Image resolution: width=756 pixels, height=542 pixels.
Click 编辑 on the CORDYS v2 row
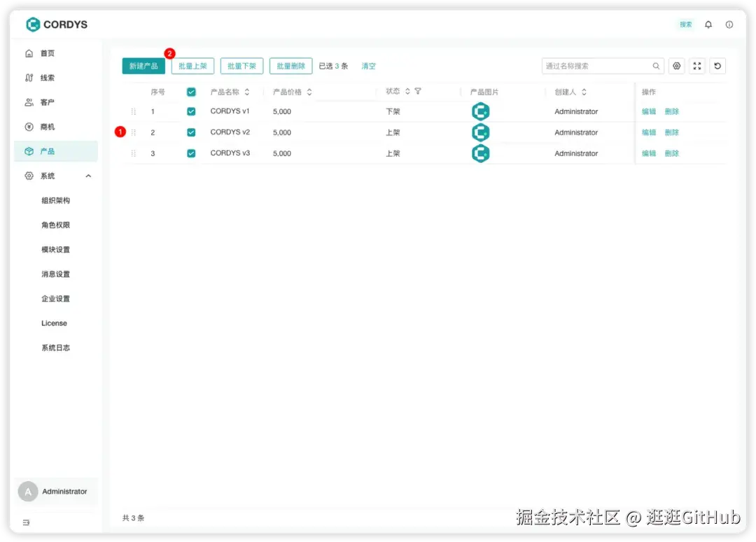point(647,132)
